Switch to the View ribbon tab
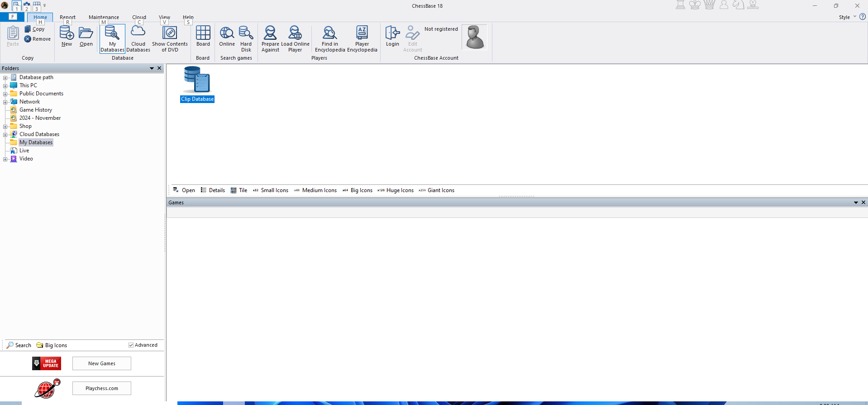The height and width of the screenshot is (405, 868). point(164,17)
